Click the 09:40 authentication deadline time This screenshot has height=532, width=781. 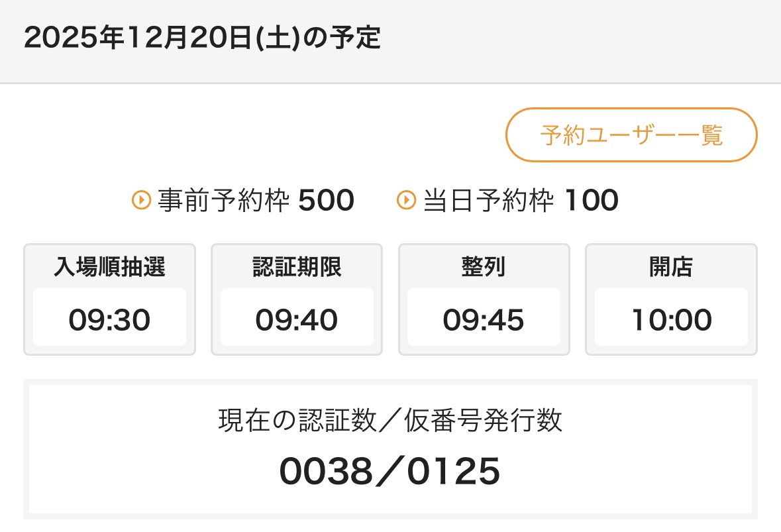coord(297,321)
